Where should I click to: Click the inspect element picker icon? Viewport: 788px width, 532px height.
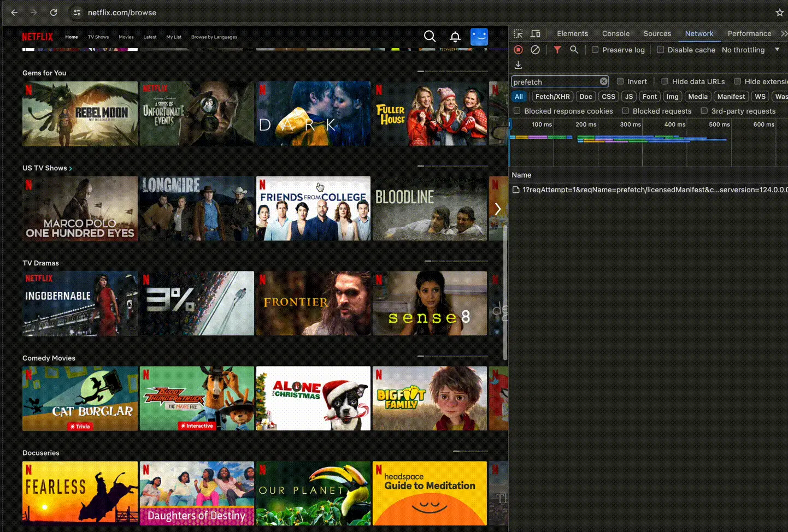point(518,33)
